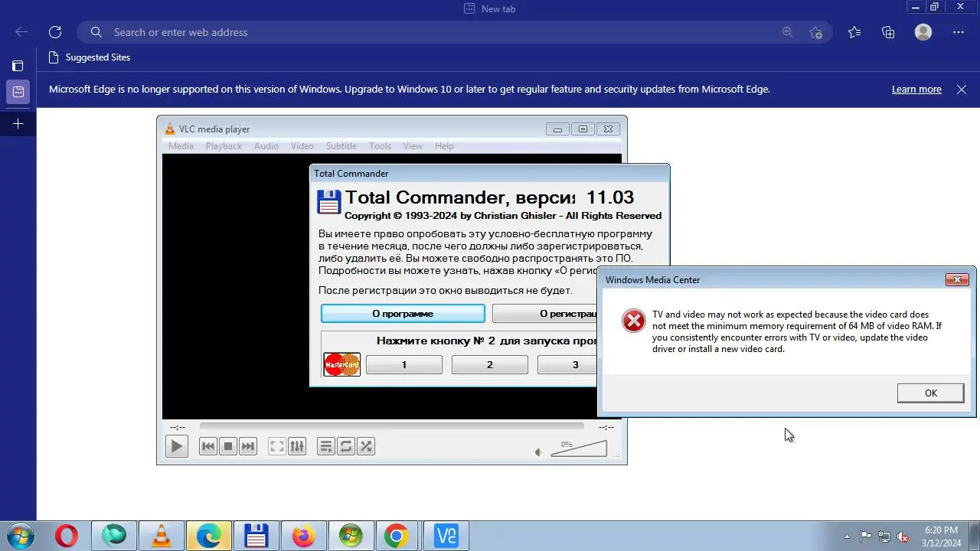This screenshot has height=551, width=980.
Task: Open the Edge profile avatar
Action: pyautogui.click(x=923, y=32)
